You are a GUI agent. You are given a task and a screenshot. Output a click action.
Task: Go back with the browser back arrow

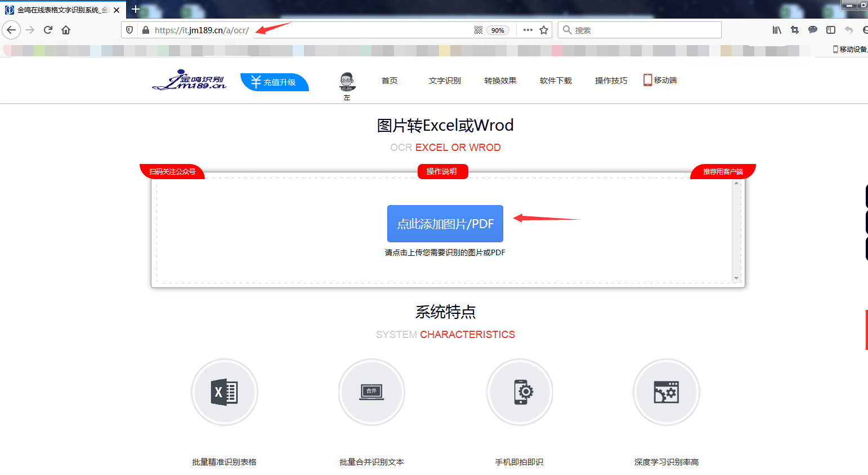tap(11, 30)
